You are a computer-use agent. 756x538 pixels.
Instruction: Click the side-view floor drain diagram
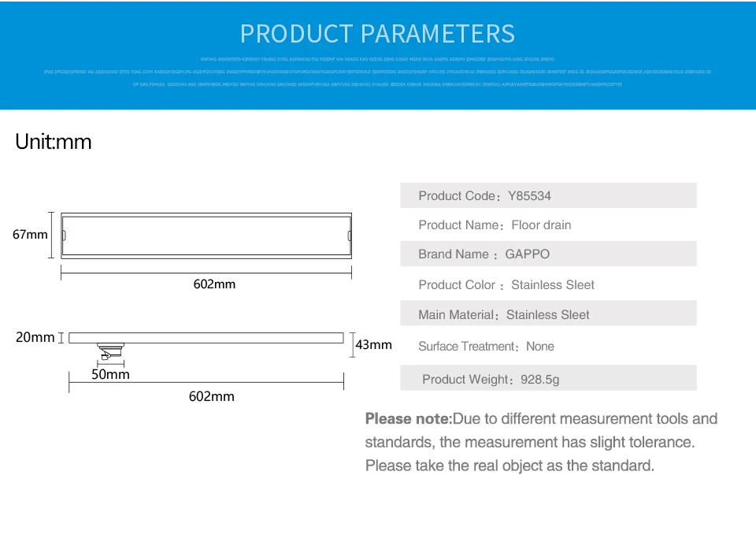click(206, 338)
